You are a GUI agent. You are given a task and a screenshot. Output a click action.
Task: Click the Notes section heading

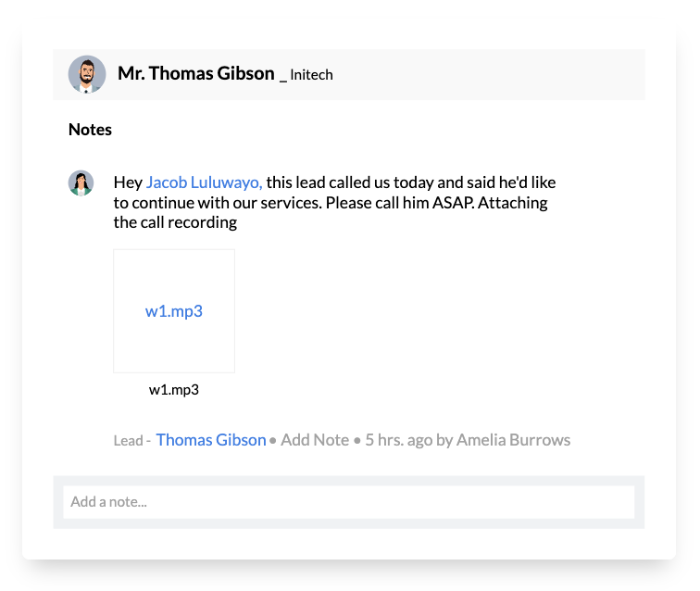click(x=90, y=130)
